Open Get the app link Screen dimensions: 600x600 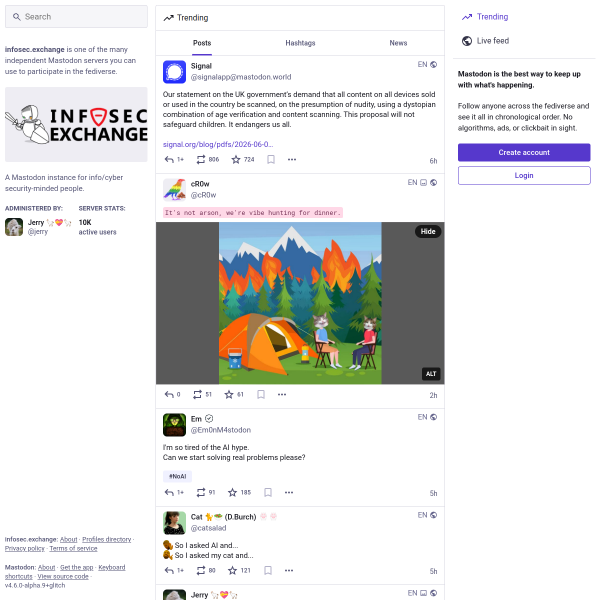[77, 567]
